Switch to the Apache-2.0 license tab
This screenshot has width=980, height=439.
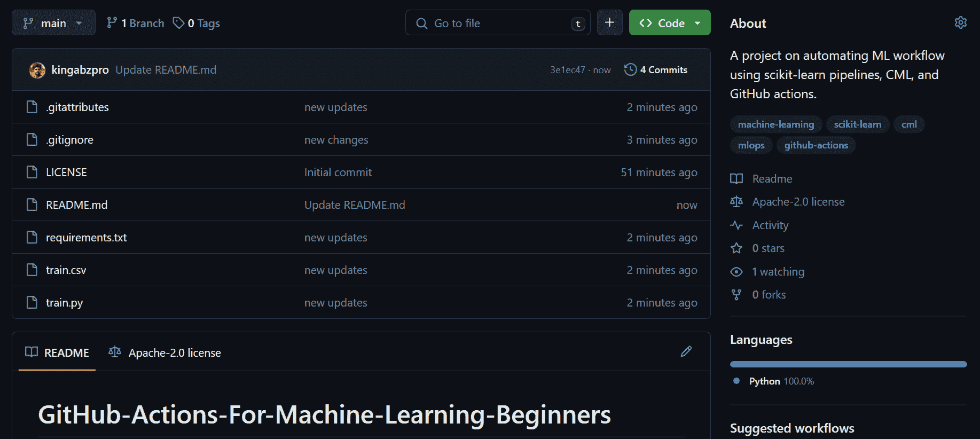point(164,352)
